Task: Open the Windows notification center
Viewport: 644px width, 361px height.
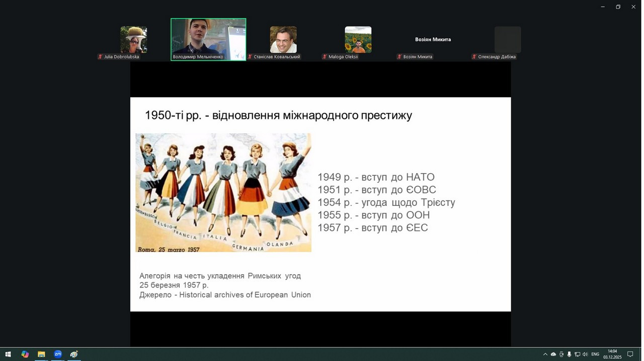Action: [x=630, y=354]
